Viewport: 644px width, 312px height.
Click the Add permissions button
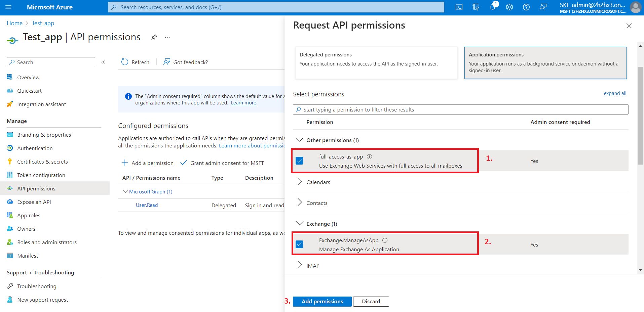click(322, 302)
